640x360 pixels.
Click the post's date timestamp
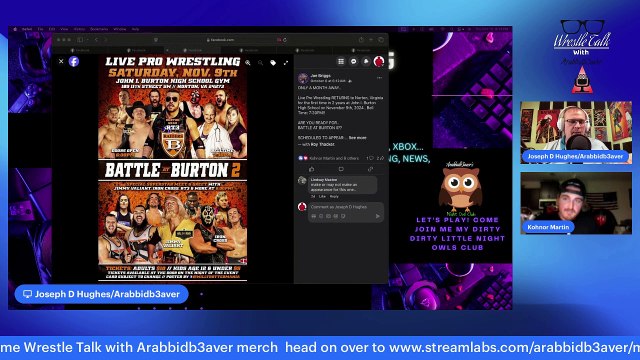tap(328, 81)
